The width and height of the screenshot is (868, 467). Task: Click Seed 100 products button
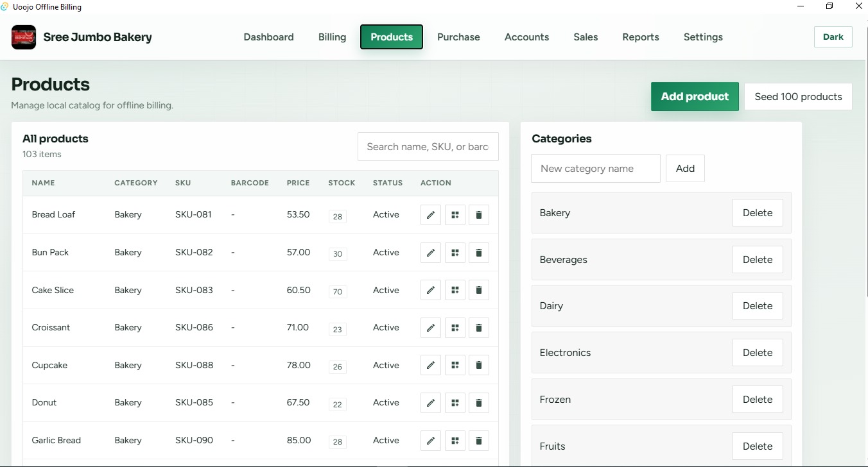coord(798,97)
